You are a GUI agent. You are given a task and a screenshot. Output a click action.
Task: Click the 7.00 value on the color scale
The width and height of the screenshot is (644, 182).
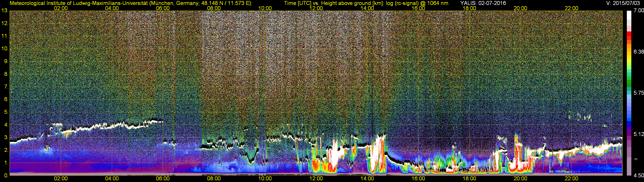638,10
